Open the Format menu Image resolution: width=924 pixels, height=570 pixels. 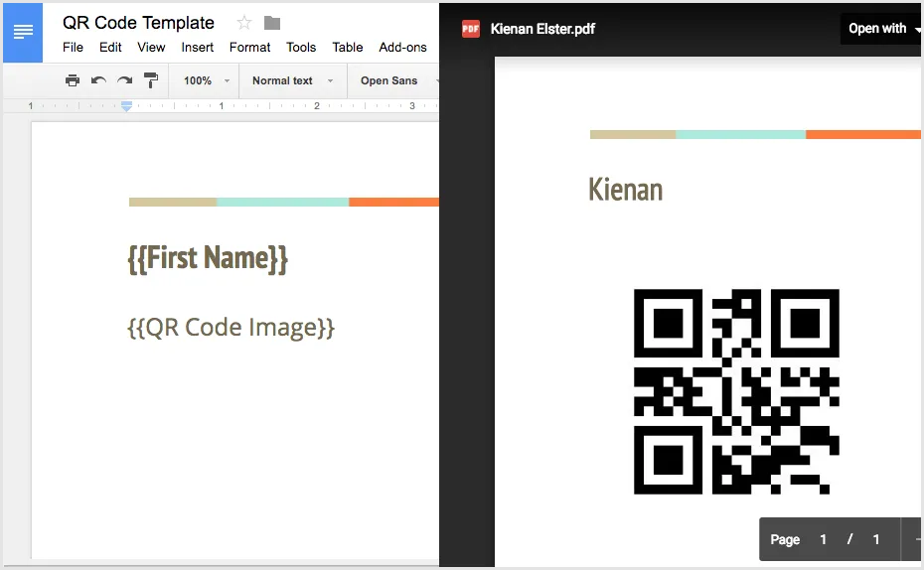point(249,47)
